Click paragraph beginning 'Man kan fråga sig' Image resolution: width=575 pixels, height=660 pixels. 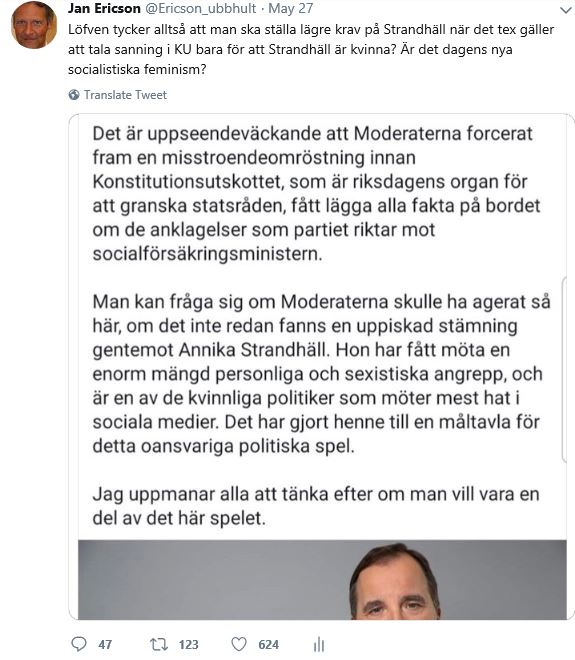tap(321, 374)
